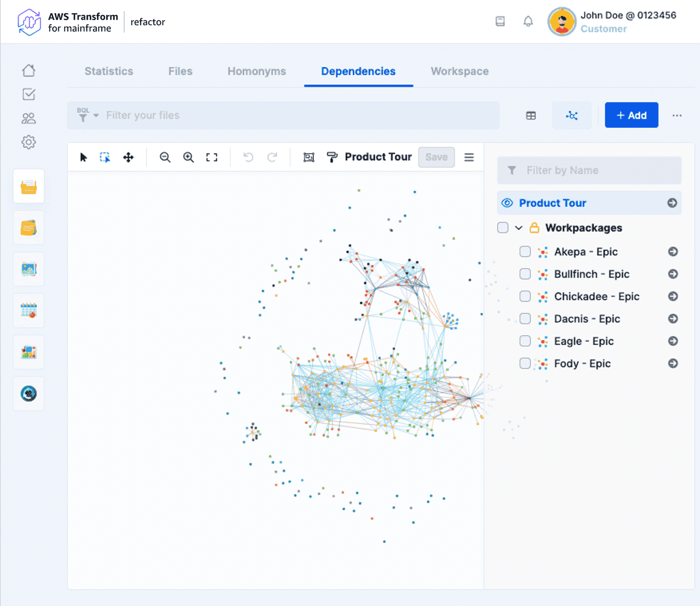Viewport: 700px width, 606px height.
Task: Fit graph to screen
Action: click(212, 157)
